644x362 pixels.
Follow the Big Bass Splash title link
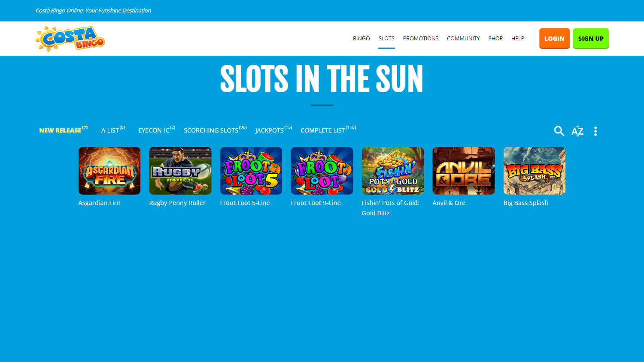click(526, 203)
